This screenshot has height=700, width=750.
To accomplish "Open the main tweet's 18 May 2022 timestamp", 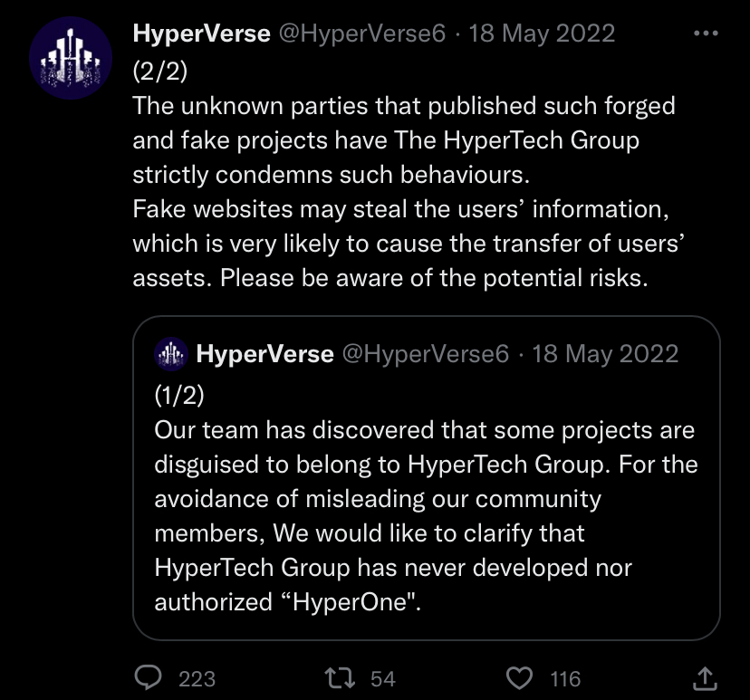I will tap(541, 34).
